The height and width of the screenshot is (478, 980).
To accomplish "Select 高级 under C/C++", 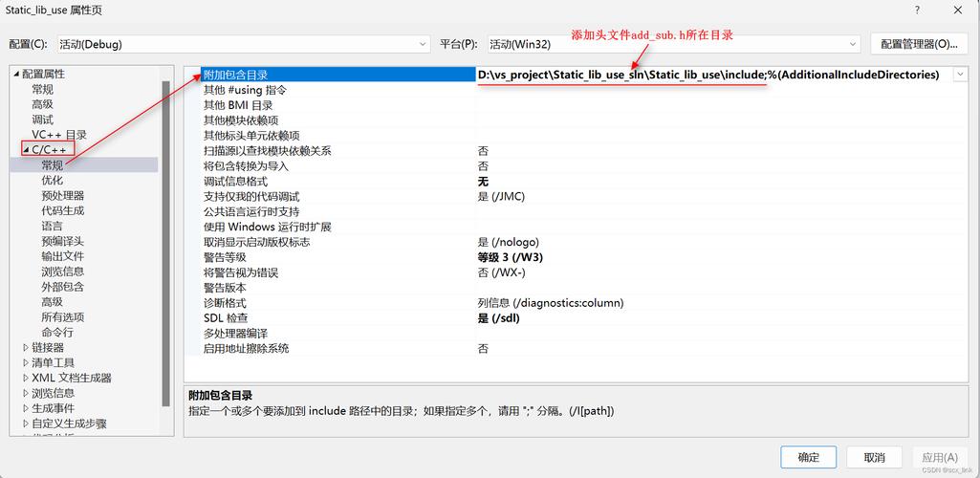I will click(x=53, y=302).
